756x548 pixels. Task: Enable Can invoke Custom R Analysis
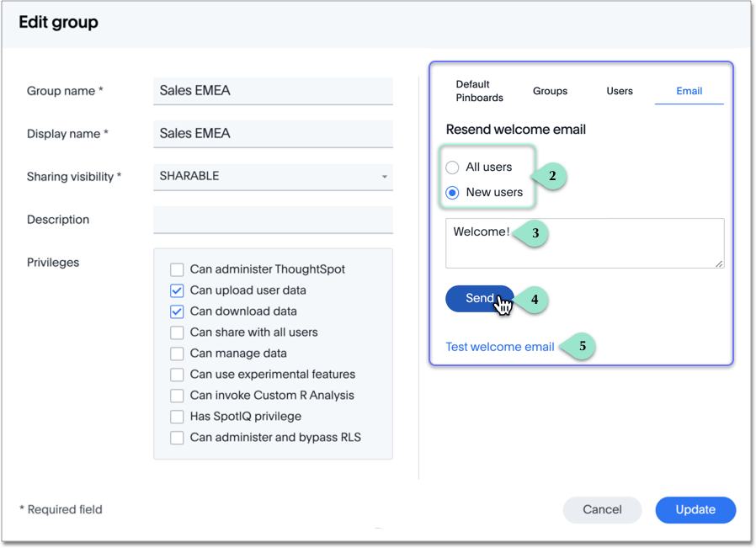177,396
